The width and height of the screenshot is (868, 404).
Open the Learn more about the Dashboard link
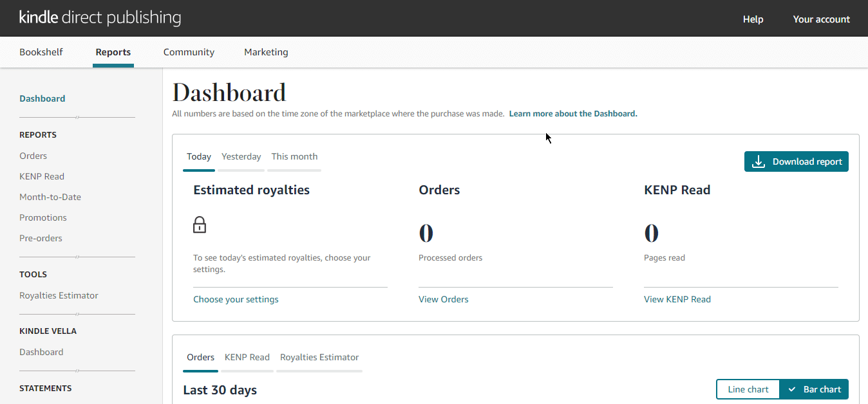pos(572,113)
